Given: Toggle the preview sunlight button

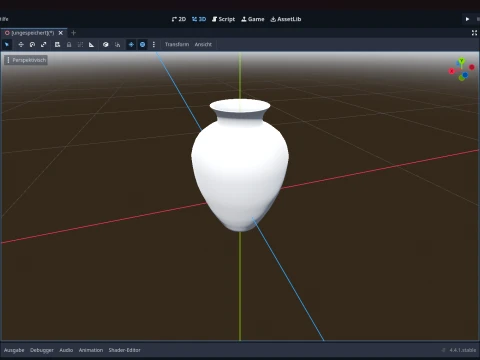Looking at the screenshot, I should click(x=131, y=44).
